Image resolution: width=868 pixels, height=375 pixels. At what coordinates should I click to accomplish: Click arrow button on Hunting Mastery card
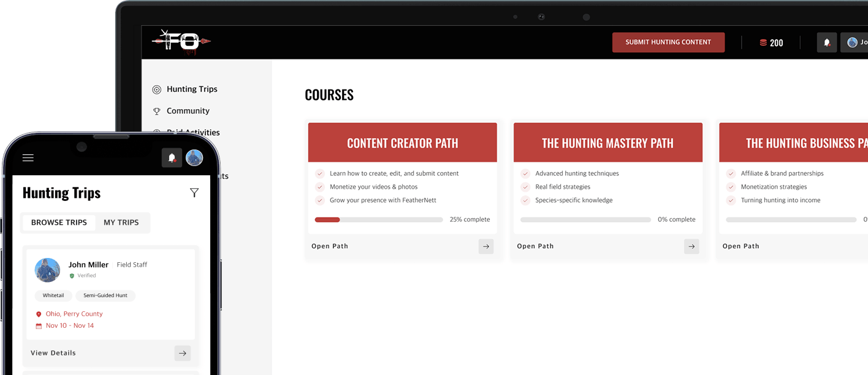pyautogui.click(x=691, y=246)
